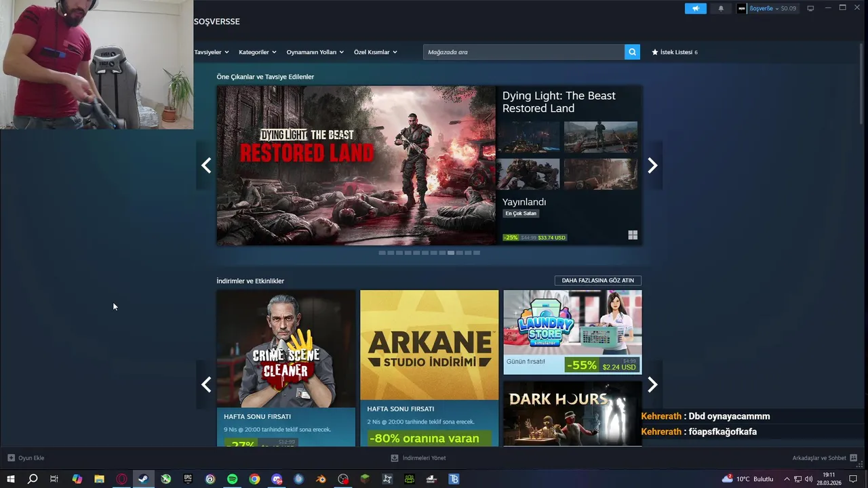The width and height of the screenshot is (868, 488).
Task: Open Spotify from taskbar
Action: coord(232,479)
